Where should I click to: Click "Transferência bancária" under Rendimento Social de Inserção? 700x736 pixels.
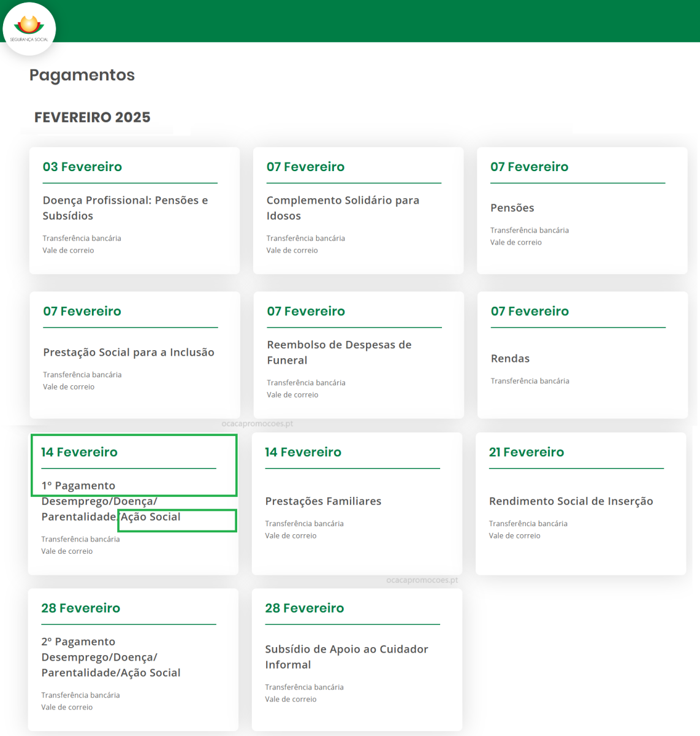[528, 524]
